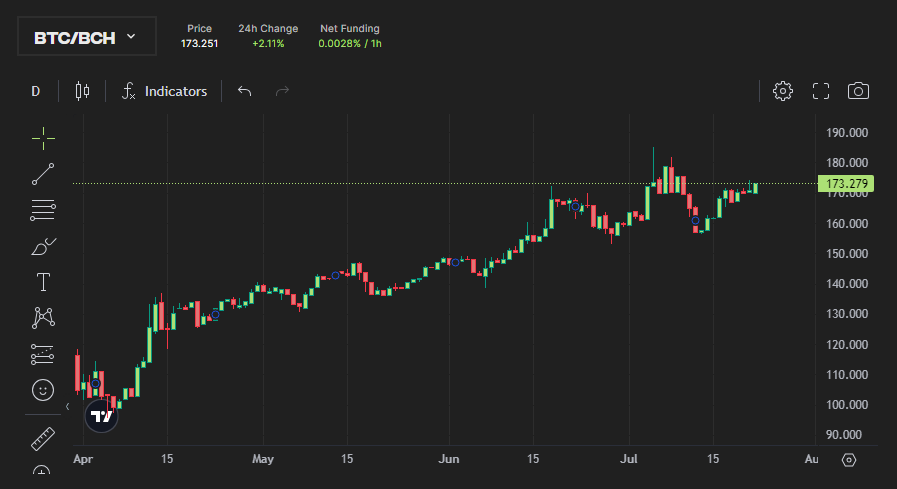The width and height of the screenshot is (897, 489).
Task: Select the brush drawing tool
Action: 43,247
